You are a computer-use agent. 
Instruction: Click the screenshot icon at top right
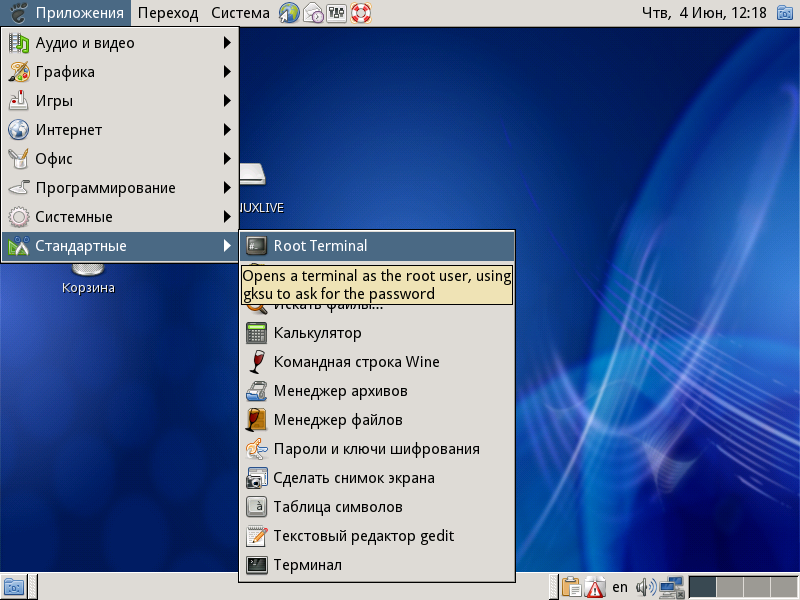(x=785, y=13)
